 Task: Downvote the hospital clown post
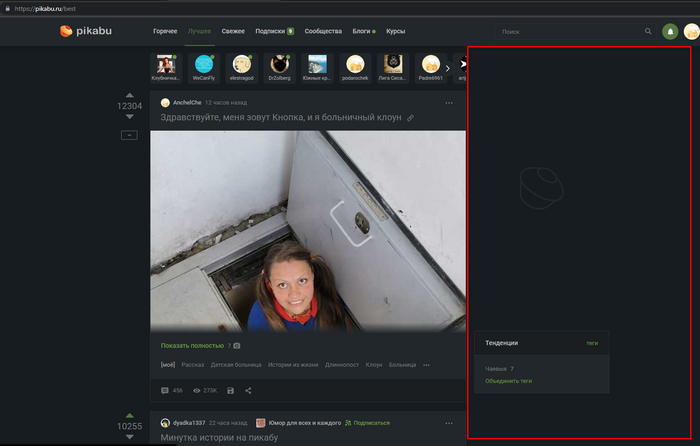129,117
